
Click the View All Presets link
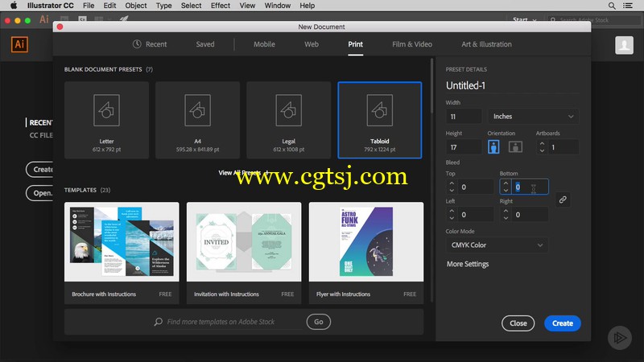coord(243,173)
